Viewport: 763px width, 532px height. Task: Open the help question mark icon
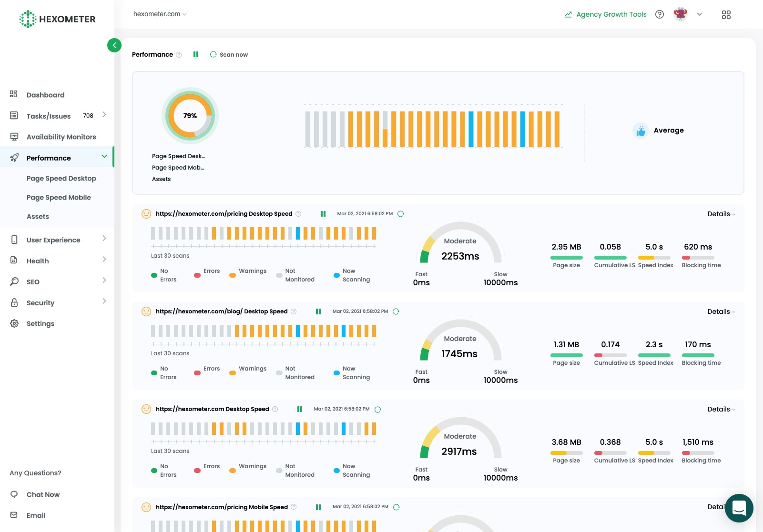point(660,14)
